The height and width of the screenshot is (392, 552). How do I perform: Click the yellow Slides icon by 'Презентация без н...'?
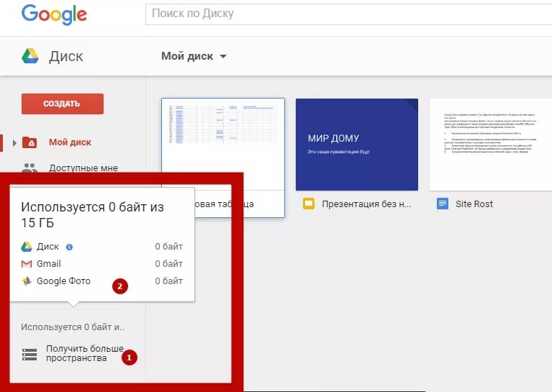click(309, 204)
